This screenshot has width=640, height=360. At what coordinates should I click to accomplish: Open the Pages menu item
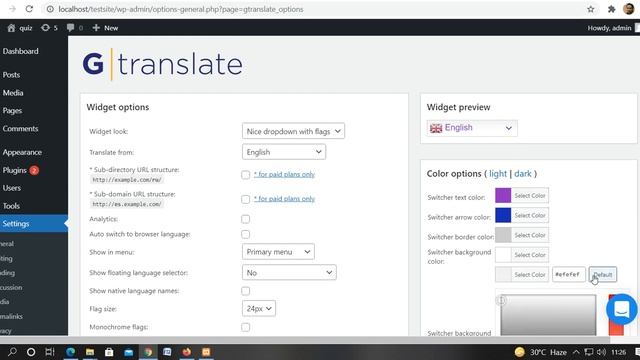click(x=12, y=111)
